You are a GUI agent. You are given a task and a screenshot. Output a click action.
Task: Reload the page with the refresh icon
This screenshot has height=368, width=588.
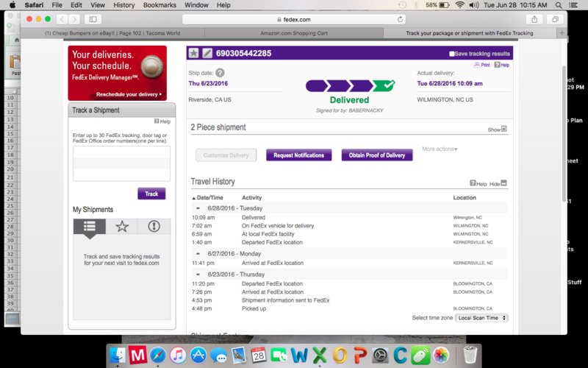(400, 19)
